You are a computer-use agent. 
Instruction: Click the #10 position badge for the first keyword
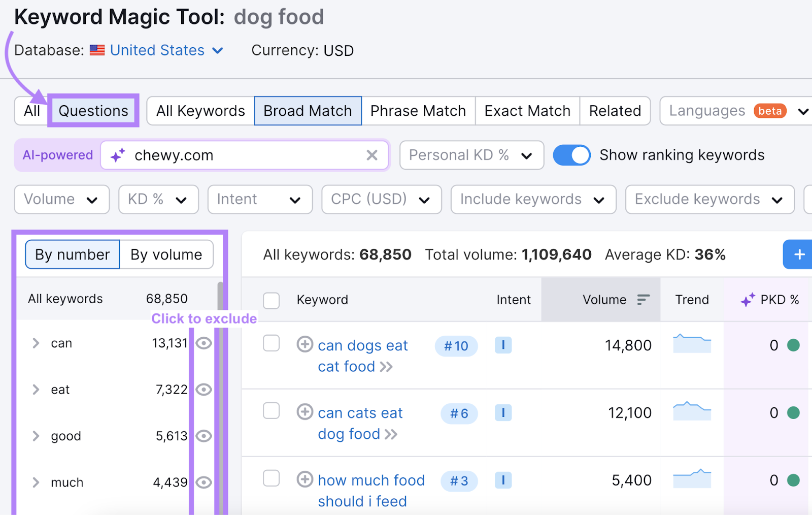coord(456,346)
